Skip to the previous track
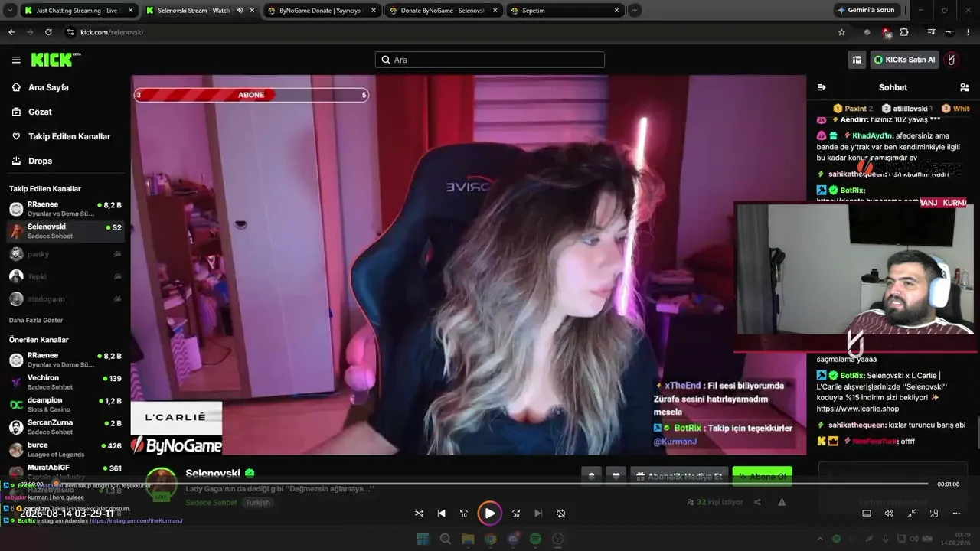980x551 pixels. coord(442,514)
